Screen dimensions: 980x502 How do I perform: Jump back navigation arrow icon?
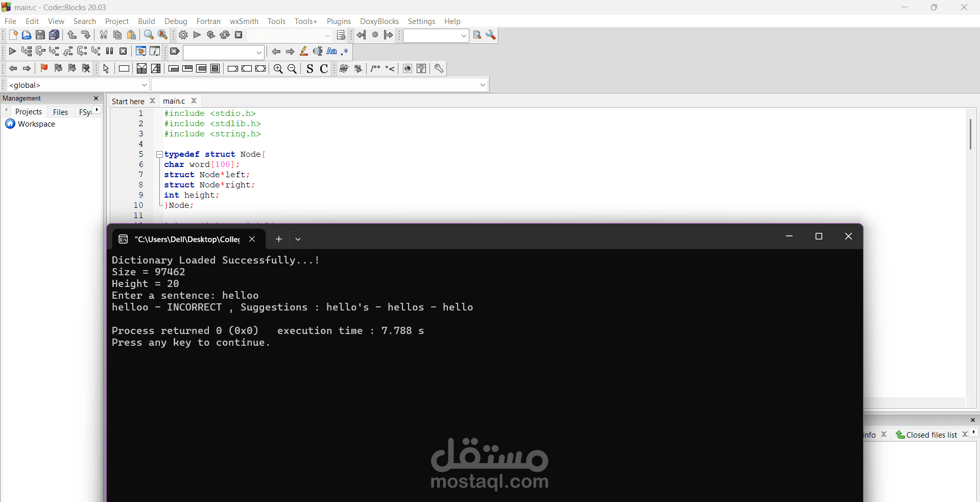pyautogui.click(x=362, y=35)
